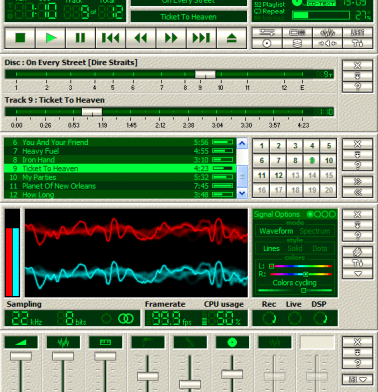Viewport: 378px width, 392px height.
Task: Choose track number 5 on keypad
Action: [x=329, y=146]
